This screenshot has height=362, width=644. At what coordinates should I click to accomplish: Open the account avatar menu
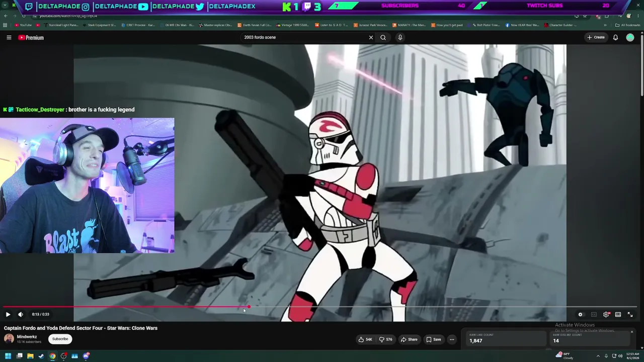630,37
